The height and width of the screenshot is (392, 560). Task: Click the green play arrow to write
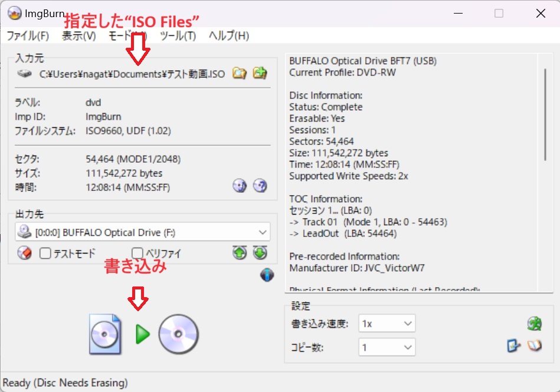pos(142,334)
